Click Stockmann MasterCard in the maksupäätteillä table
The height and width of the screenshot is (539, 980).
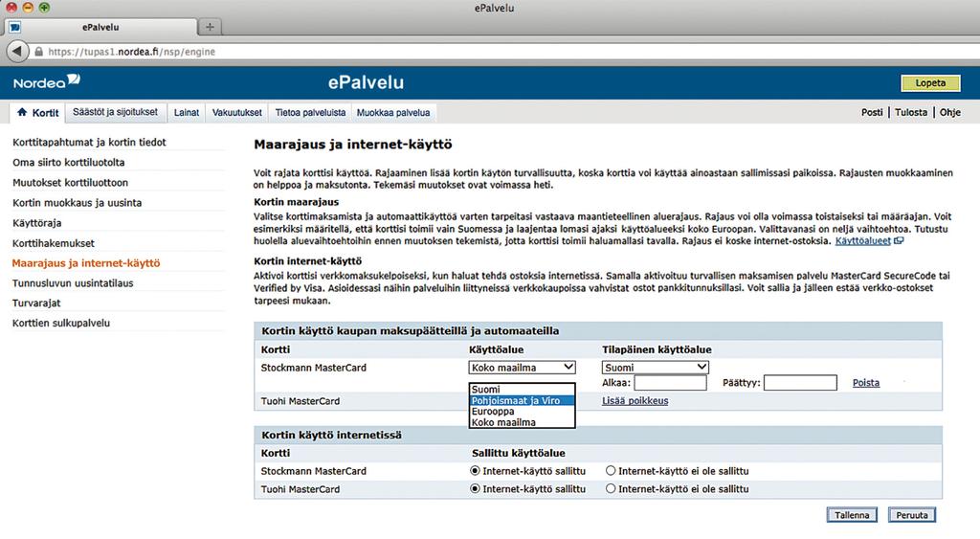coord(314,368)
